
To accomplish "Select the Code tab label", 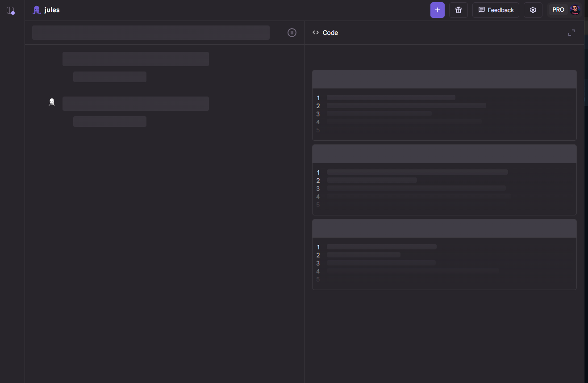I will tap(330, 33).
